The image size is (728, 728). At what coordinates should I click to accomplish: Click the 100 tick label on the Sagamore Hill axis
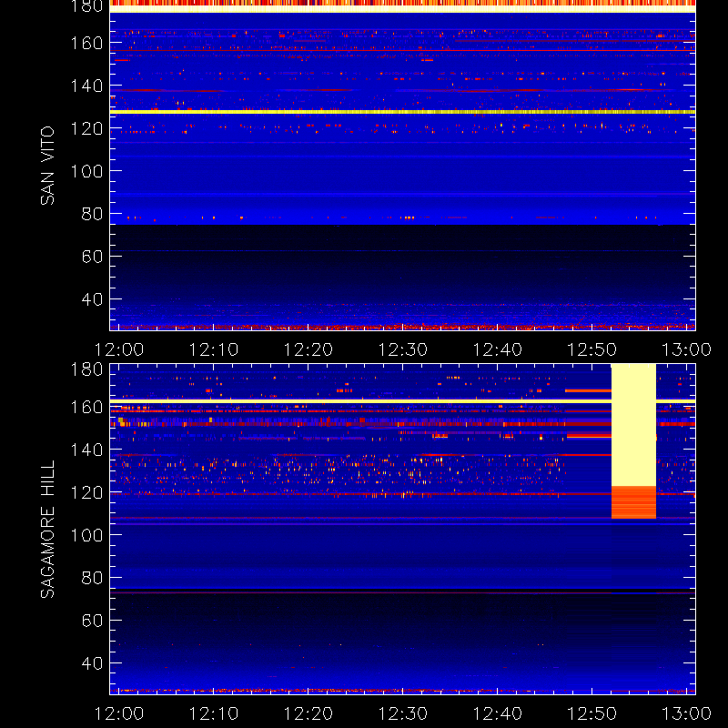point(86,535)
